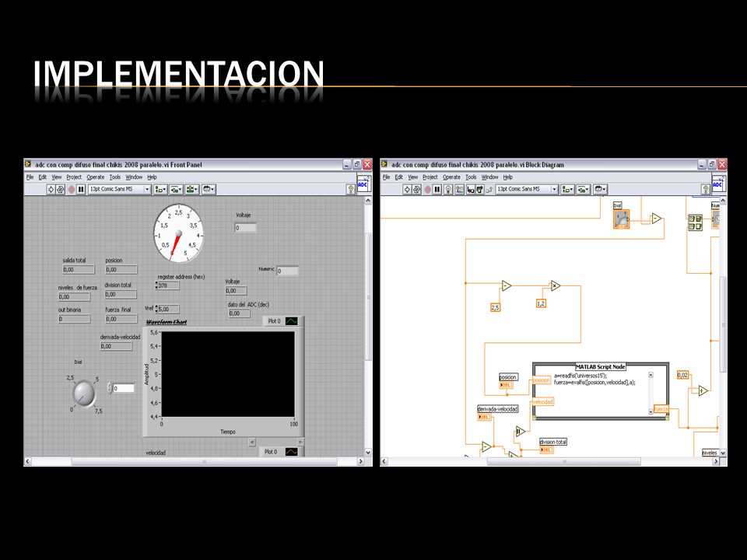Open the Tools menu in the Block Diagram
Viewport: 747px width, 560px height.
(471, 177)
